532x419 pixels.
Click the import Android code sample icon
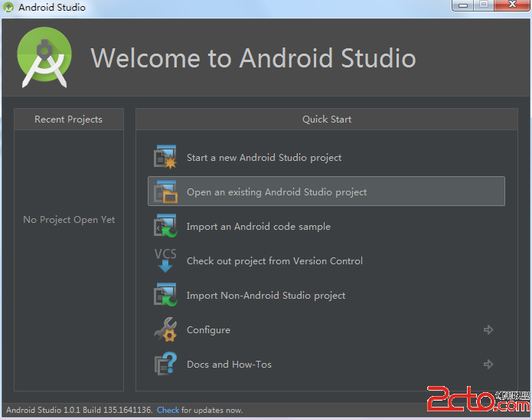(x=165, y=226)
